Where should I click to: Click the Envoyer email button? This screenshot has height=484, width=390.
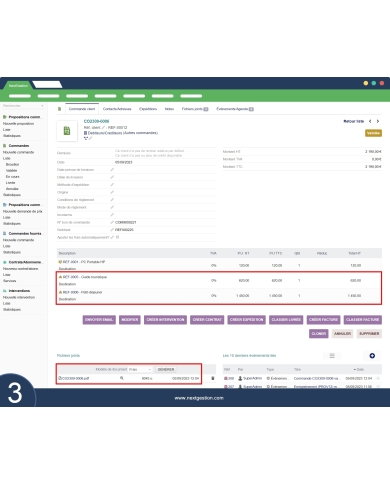[x=99, y=320]
